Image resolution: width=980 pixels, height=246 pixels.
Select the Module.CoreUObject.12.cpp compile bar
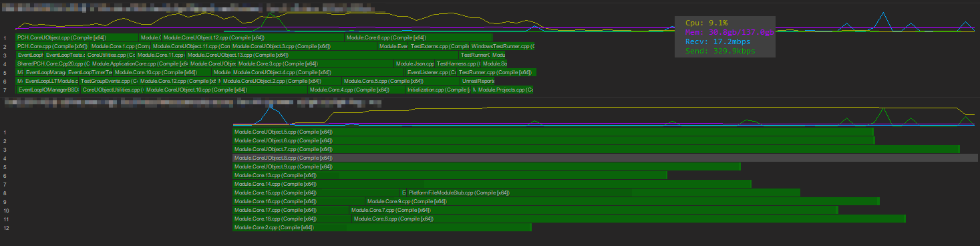(253, 37)
